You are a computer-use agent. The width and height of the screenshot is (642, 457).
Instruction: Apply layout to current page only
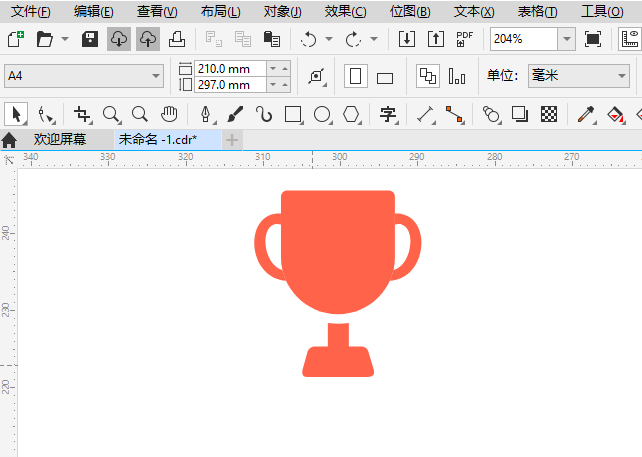[457, 76]
